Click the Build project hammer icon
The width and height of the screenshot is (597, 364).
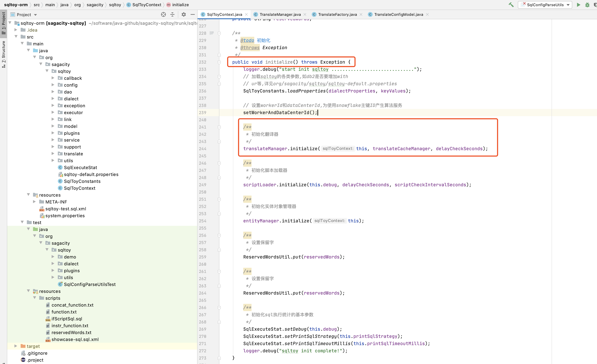click(x=511, y=5)
